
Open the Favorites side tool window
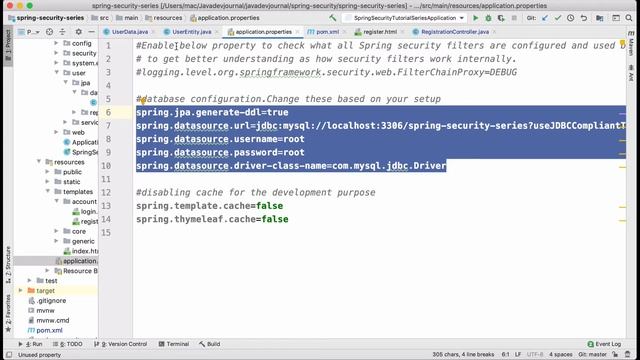8,313
